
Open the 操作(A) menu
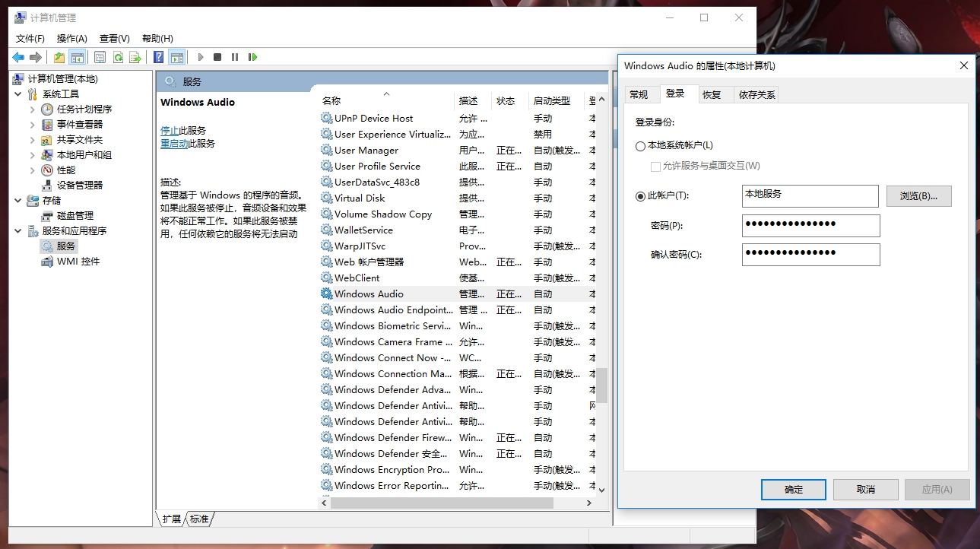tap(72, 38)
